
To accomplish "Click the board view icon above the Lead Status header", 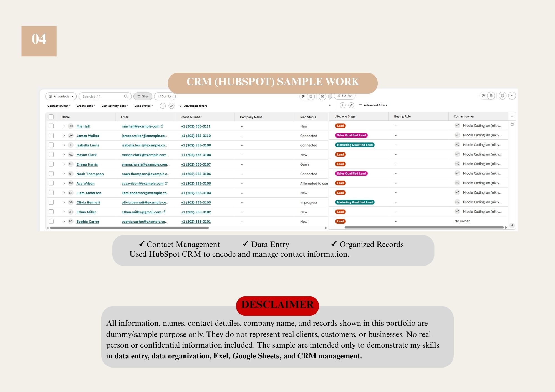I will pyautogui.click(x=303, y=96).
